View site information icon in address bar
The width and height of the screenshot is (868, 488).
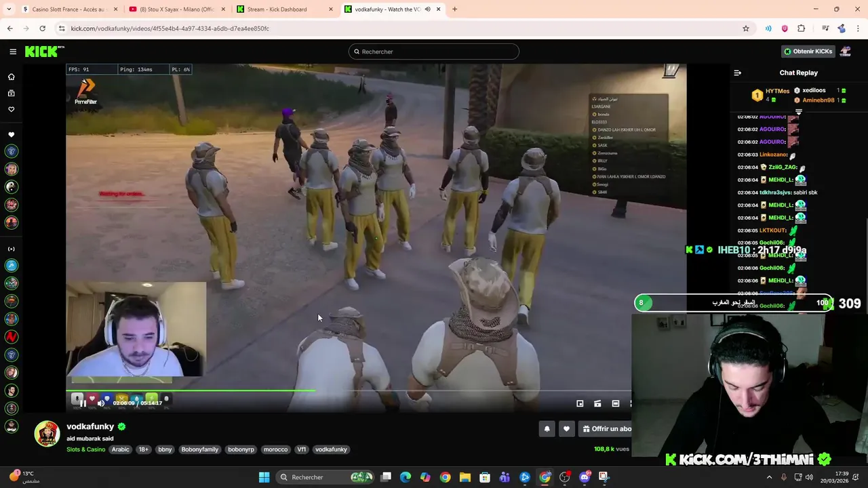pyautogui.click(x=62, y=28)
